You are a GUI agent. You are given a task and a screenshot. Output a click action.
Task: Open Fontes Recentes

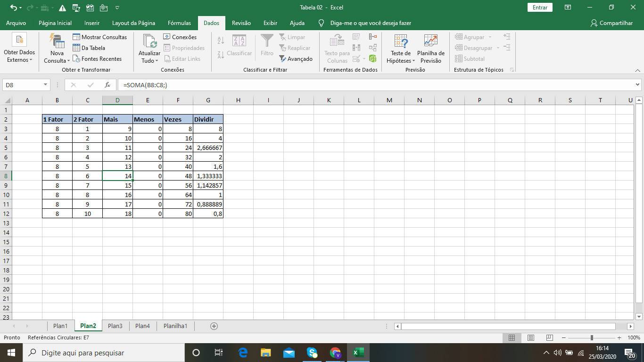[x=97, y=58]
